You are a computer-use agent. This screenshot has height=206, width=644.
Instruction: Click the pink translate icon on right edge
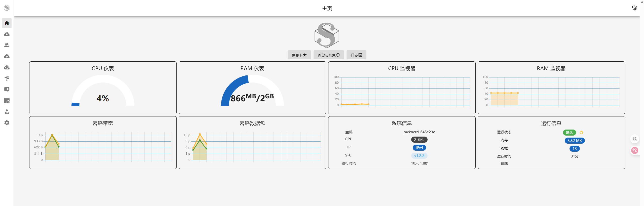(634, 150)
